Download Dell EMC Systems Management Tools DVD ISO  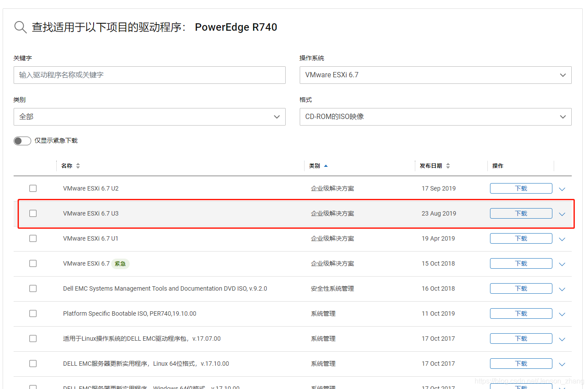[521, 288]
